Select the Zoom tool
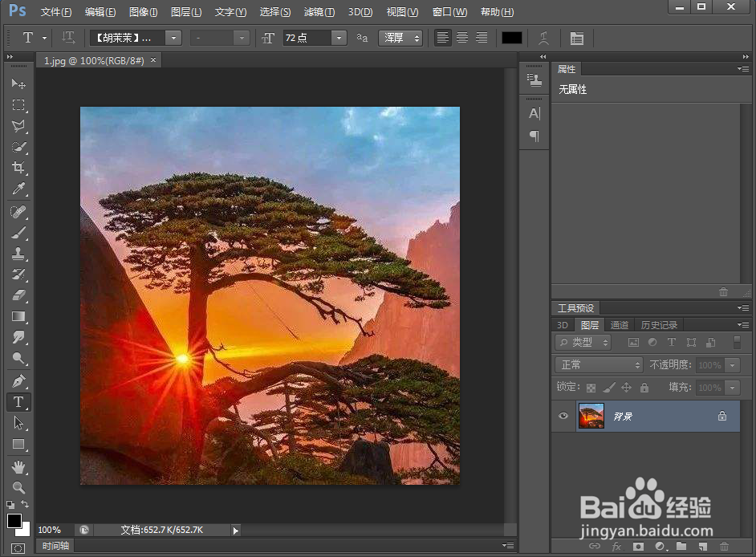756x557 pixels. [18, 487]
